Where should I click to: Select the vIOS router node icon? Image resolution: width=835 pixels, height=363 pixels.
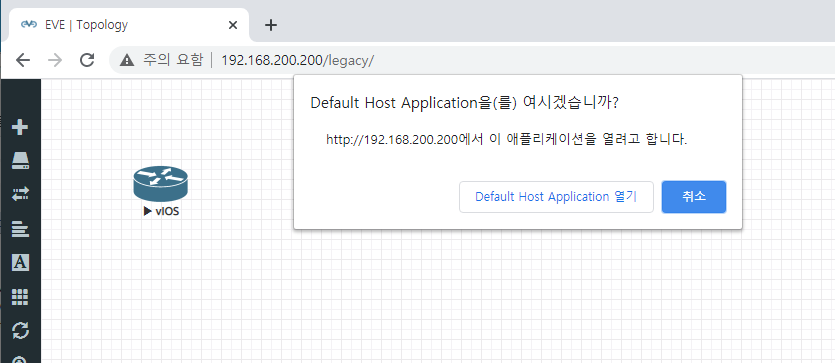click(x=161, y=184)
